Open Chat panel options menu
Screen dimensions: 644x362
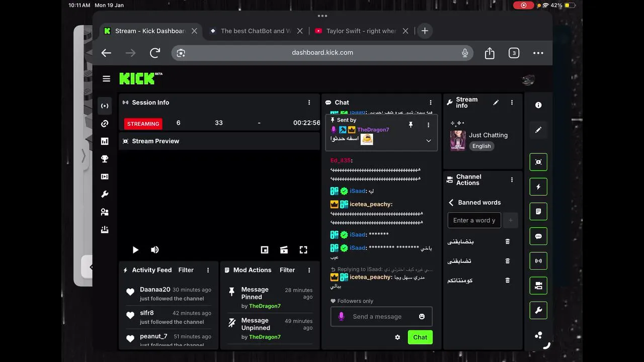point(431,103)
